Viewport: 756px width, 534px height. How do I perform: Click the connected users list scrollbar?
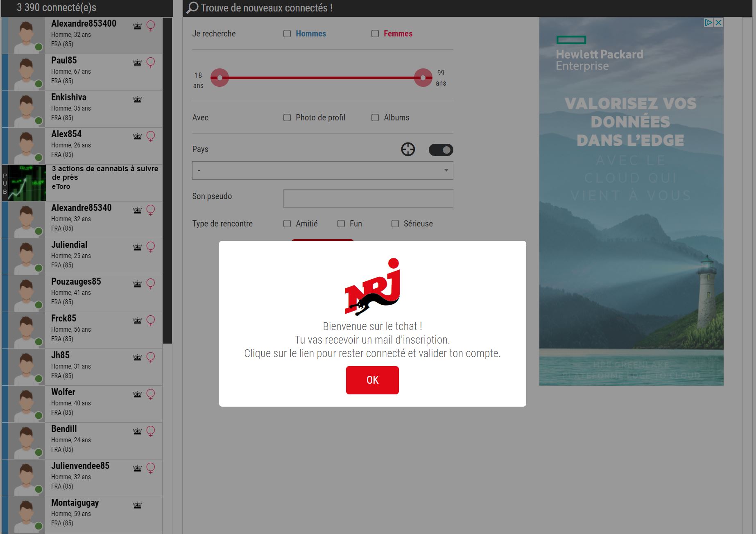point(167,180)
